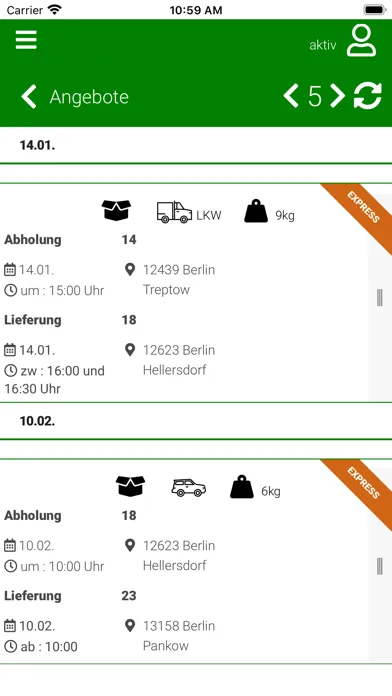Screen dimensions: 392x696
Task: Select the 10.02. date header
Action: [x=37, y=421]
